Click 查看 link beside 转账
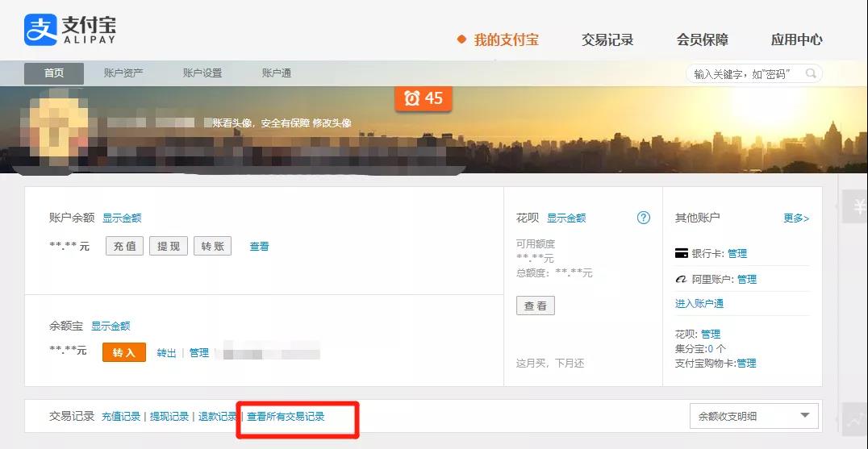The width and height of the screenshot is (868, 449). (x=259, y=246)
